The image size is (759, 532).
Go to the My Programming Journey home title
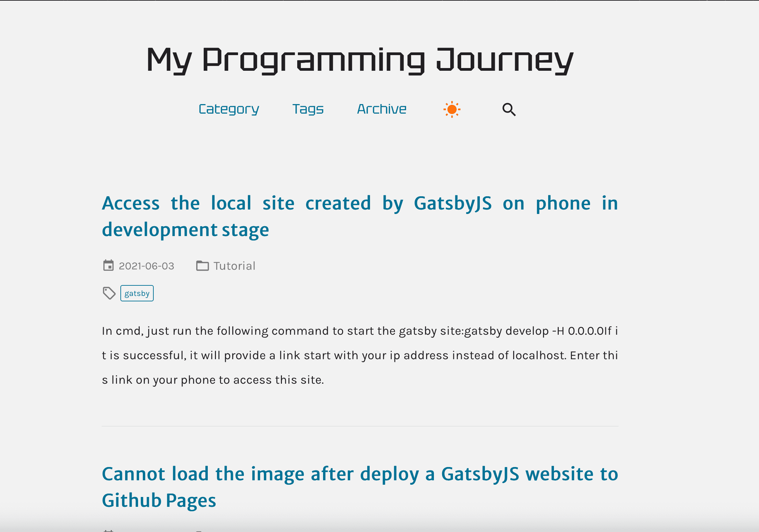click(x=360, y=61)
